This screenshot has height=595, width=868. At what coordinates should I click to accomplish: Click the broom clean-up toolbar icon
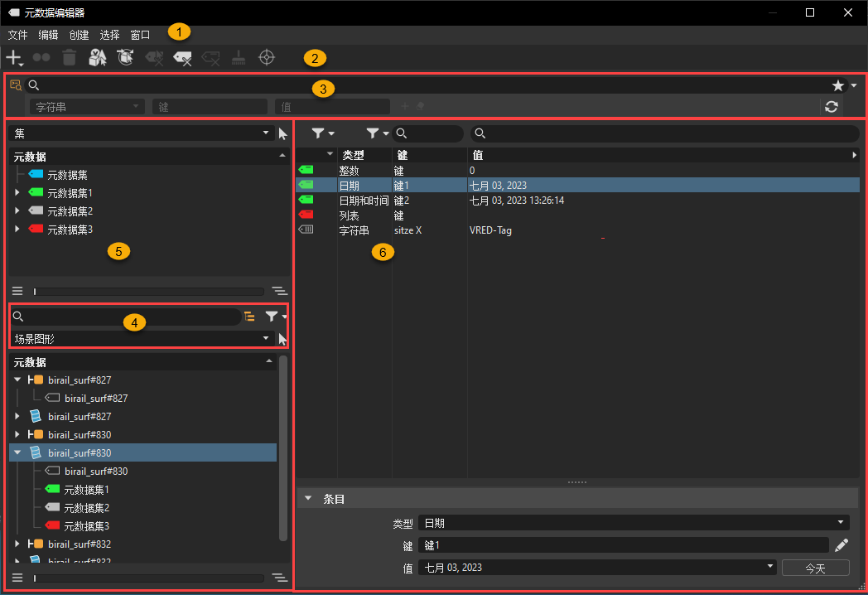pos(239,57)
